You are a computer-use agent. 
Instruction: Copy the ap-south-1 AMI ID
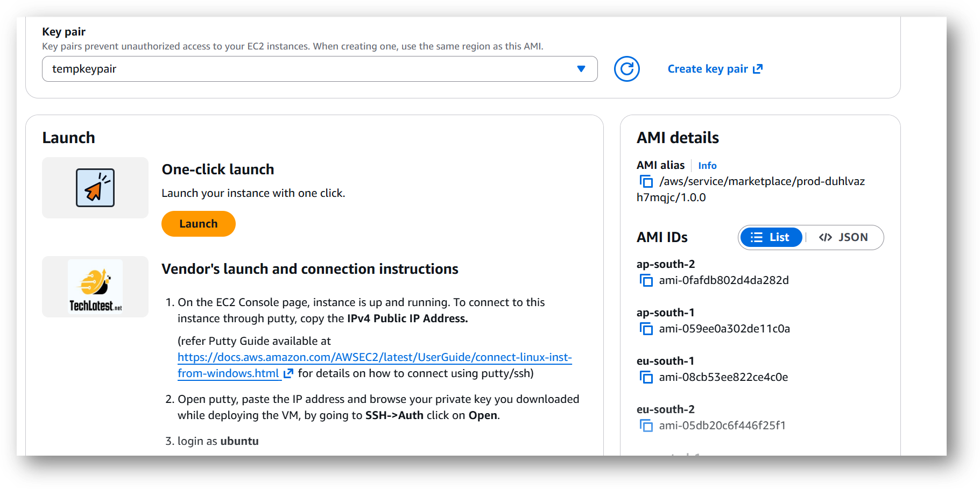[x=646, y=329]
